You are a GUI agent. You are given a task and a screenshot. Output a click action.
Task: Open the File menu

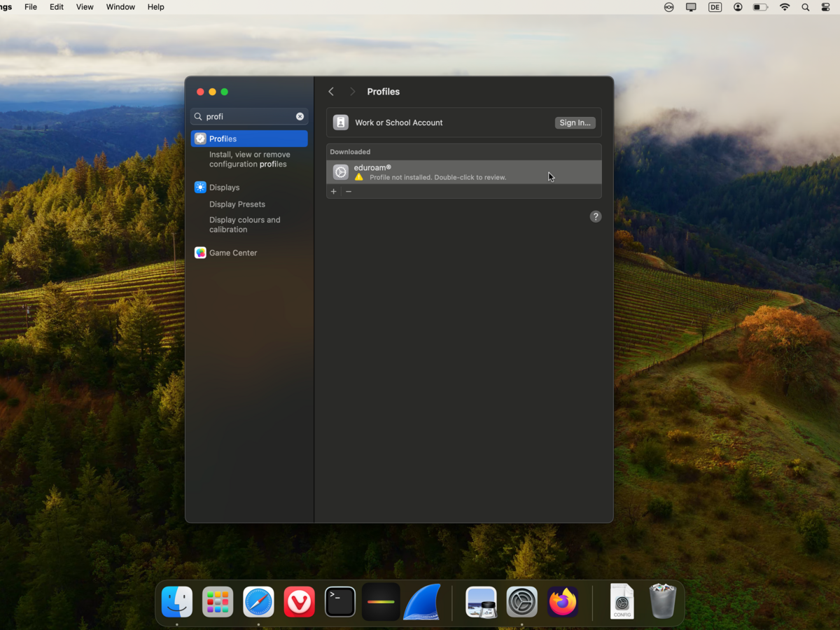click(31, 7)
